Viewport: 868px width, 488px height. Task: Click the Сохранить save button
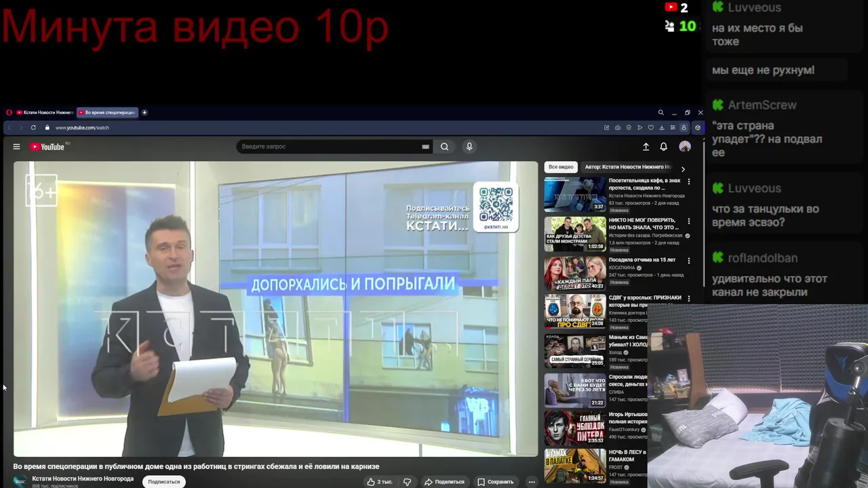pos(496,482)
